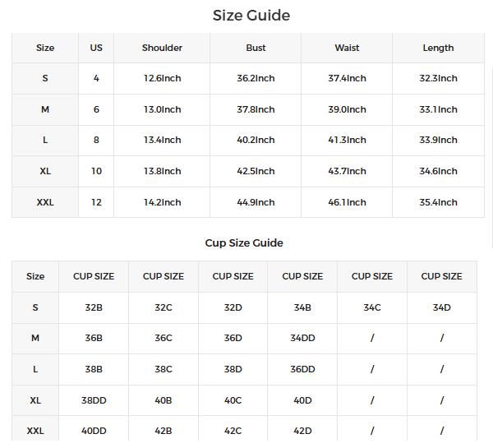Click the 32B cup size cell
493x448 pixels.
pyautogui.click(x=94, y=307)
